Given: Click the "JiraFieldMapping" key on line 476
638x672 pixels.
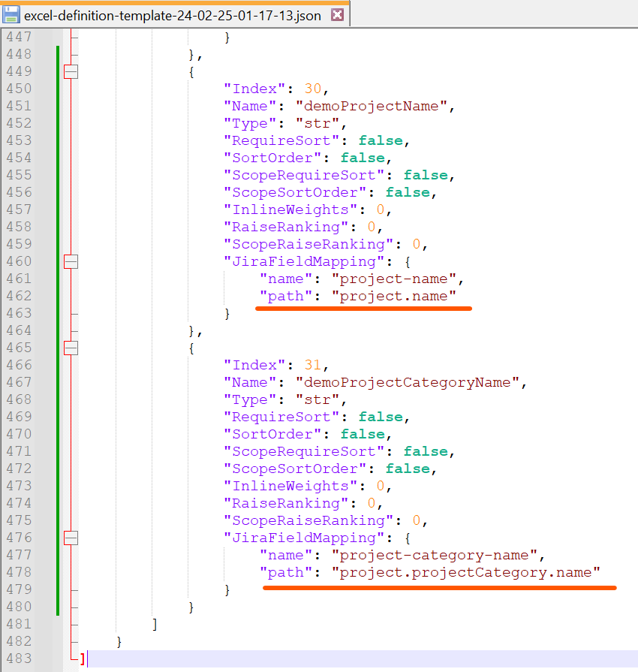Looking at the screenshot, I should coord(304,538).
